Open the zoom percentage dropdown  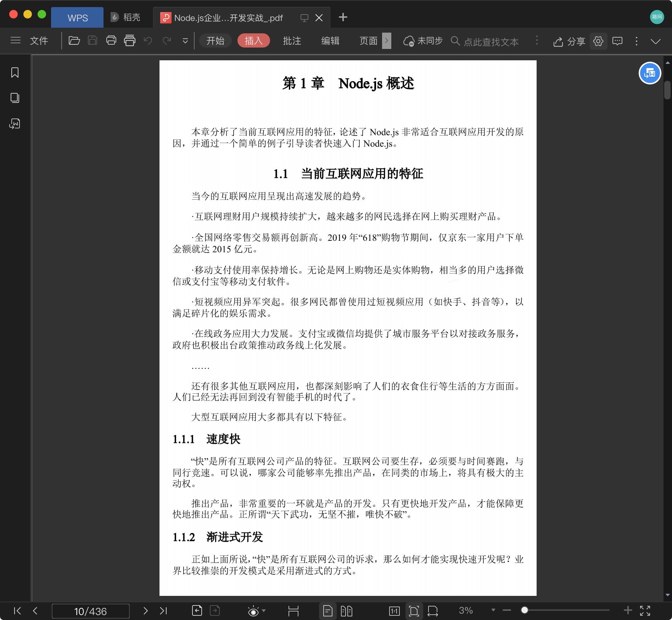click(x=493, y=610)
